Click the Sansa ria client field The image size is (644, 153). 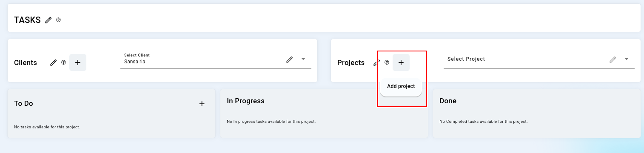click(x=216, y=59)
